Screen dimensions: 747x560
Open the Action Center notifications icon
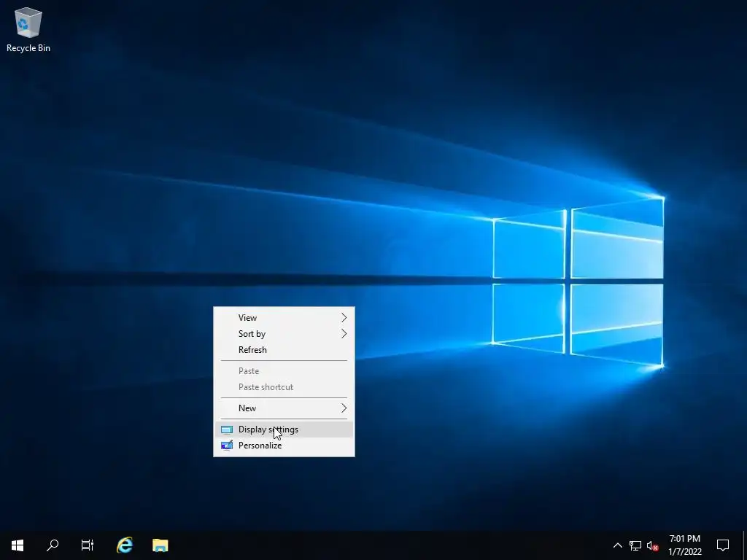pyautogui.click(x=723, y=545)
